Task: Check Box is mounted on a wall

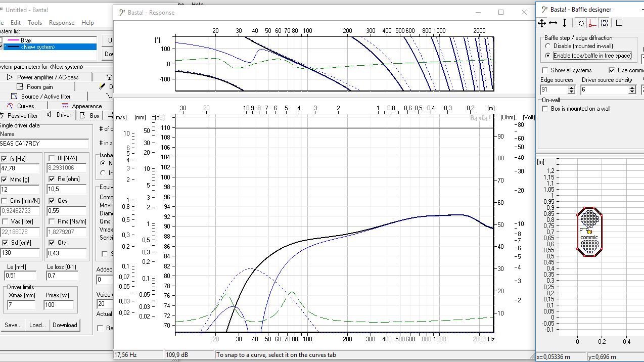Action: point(545,109)
